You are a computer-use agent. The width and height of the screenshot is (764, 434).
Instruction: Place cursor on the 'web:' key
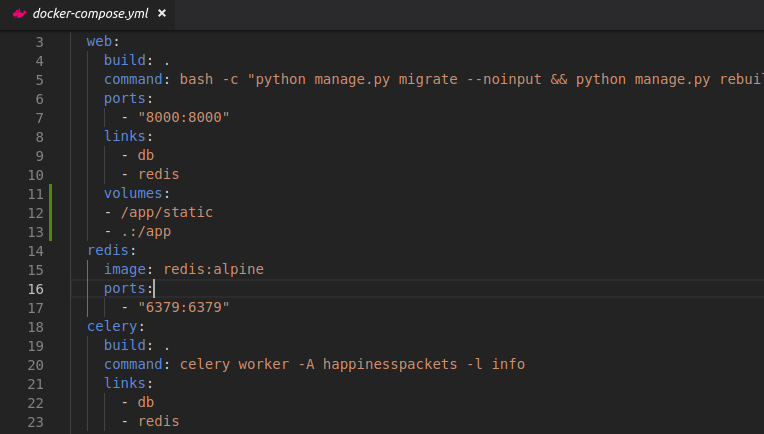click(x=103, y=41)
